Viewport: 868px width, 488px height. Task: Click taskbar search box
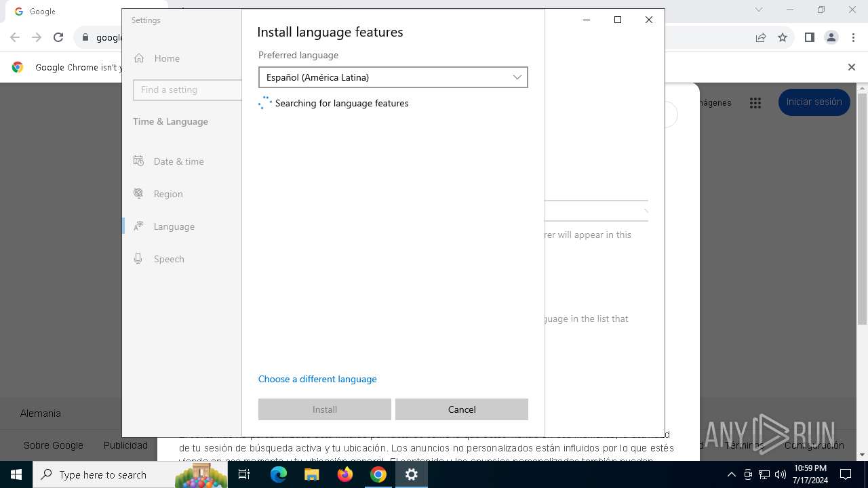point(131,474)
